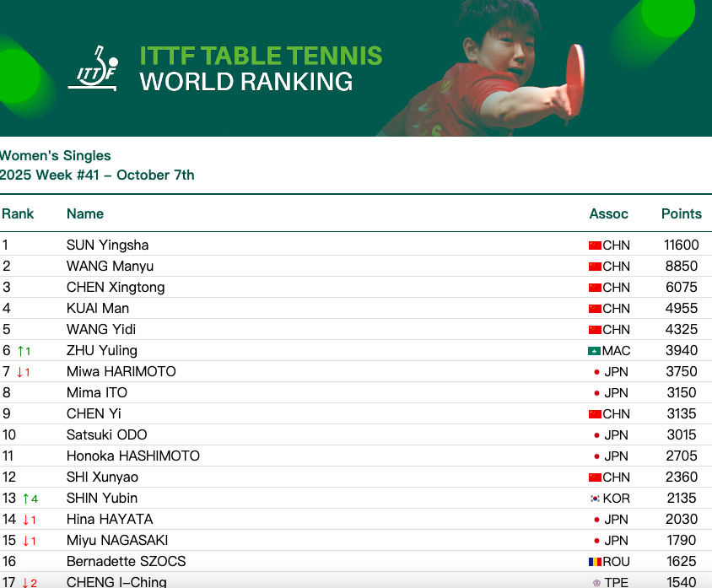Click green up arrow at rank 6
Image resolution: width=712 pixels, height=588 pixels.
pyautogui.click(x=21, y=351)
